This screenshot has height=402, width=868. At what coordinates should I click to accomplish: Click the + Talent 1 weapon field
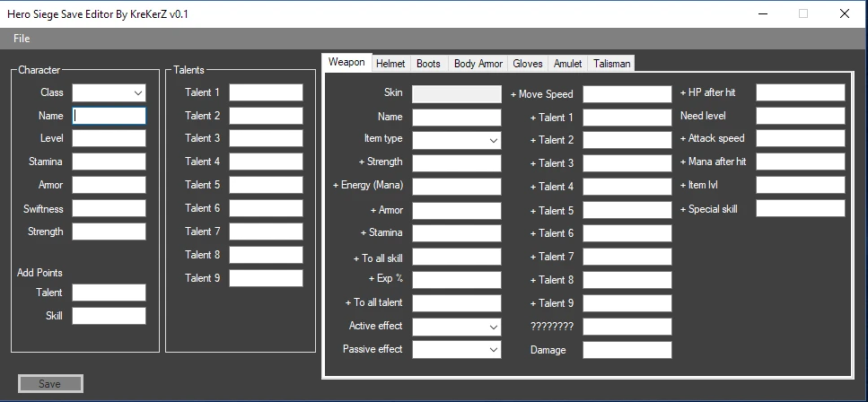[x=627, y=118]
